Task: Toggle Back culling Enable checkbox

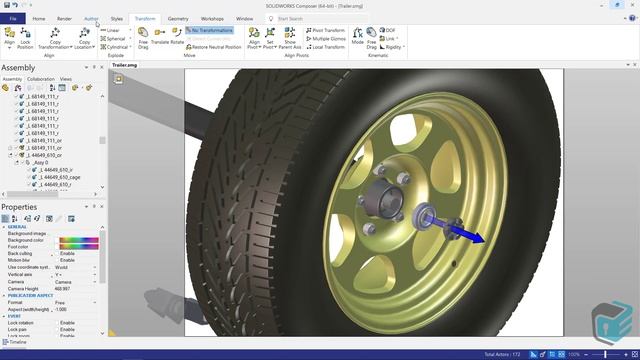Action: (57, 253)
